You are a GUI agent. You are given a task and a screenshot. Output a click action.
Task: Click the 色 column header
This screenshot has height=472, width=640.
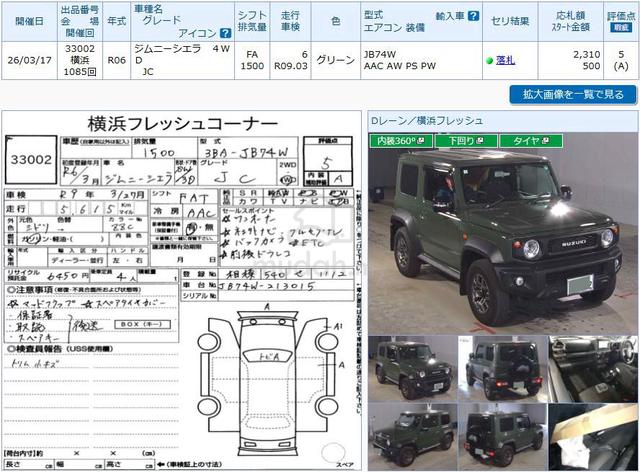(x=336, y=21)
